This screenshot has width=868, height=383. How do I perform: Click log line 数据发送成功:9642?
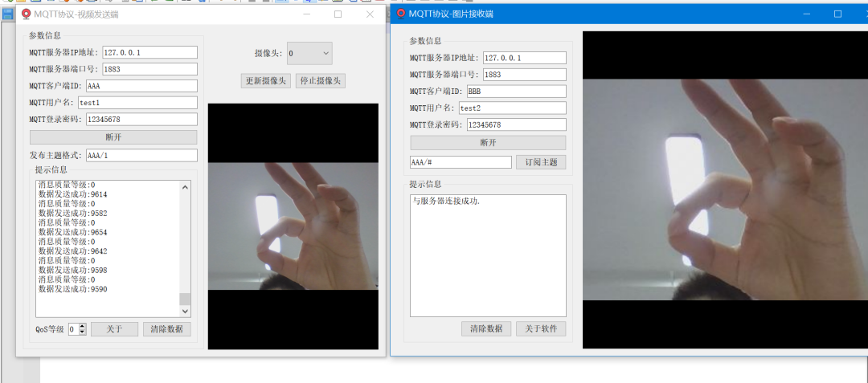tap(72, 251)
